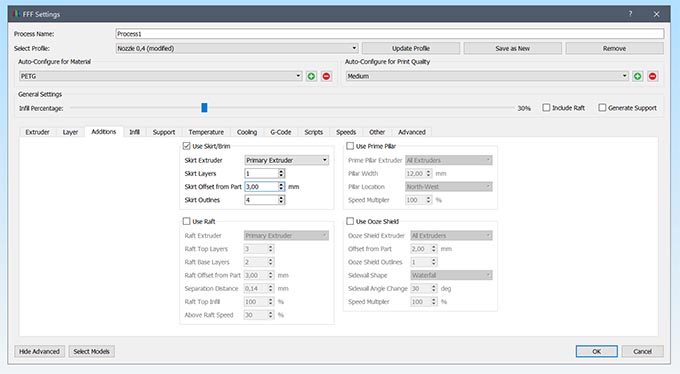This screenshot has height=374, width=680.
Task: Switch to the Layer tab
Action: point(70,132)
